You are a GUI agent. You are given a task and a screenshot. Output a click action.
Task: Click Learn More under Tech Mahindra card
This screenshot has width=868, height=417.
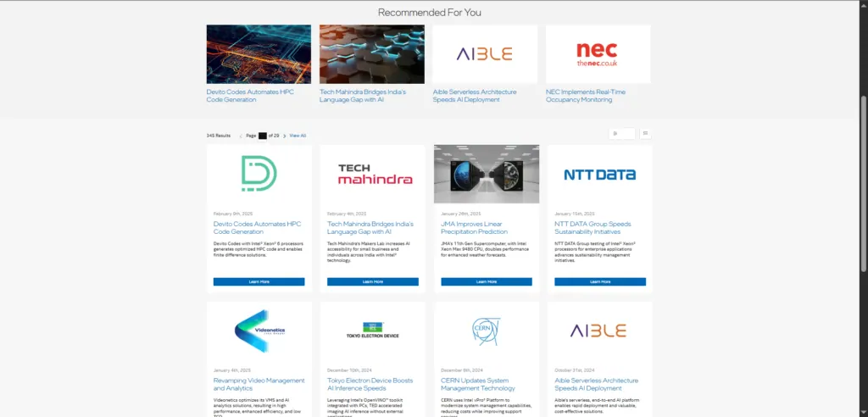(373, 282)
